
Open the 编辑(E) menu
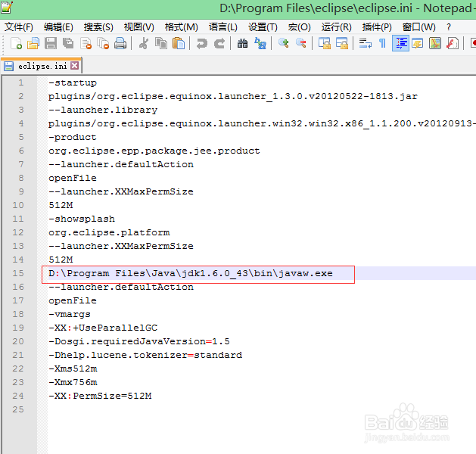58,27
